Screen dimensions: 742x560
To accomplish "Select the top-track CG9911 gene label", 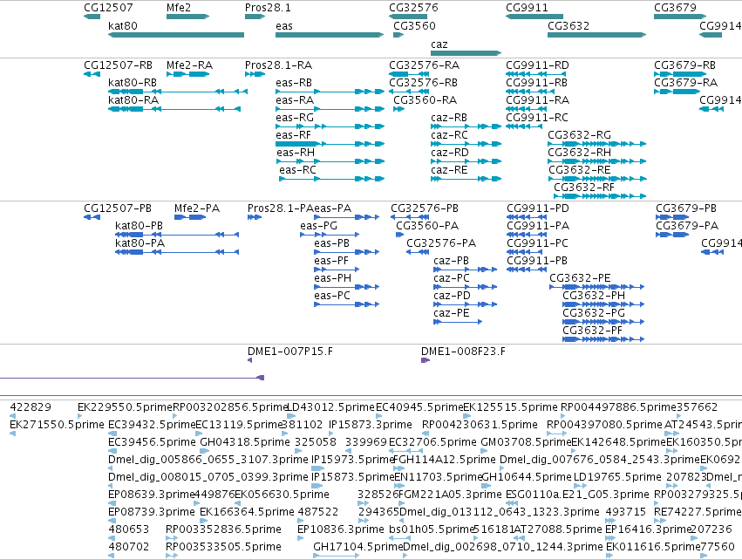I will coord(527,8).
